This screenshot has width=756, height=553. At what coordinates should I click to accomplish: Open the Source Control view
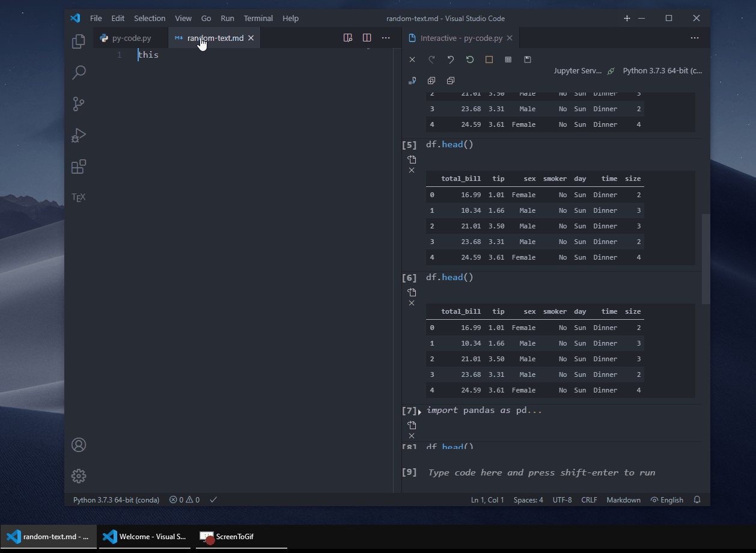tap(78, 104)
